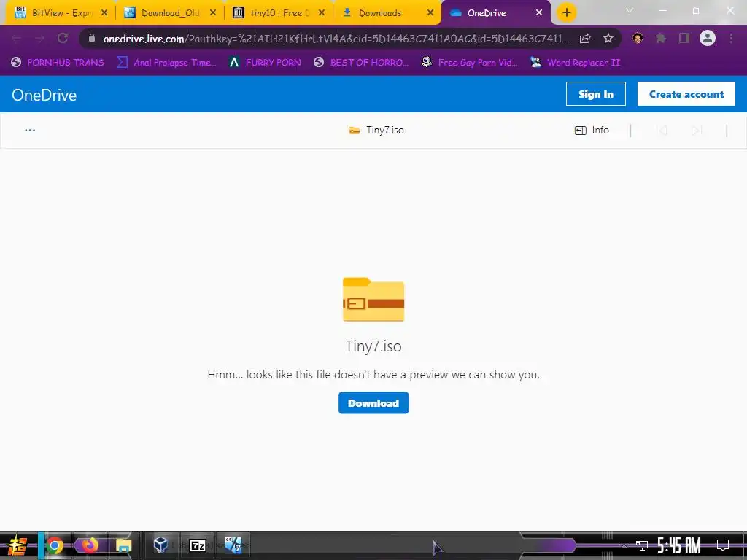The height and width of the screenshot is (560, 747).
Task: Open 7-Zip from the taskbar
Action: point(197,545)
